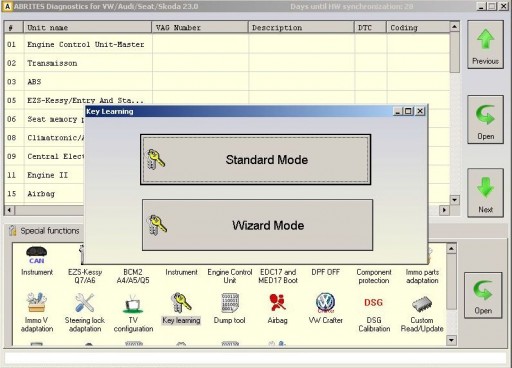
Task: Sort by Coding column header
Action: click(x=418, y=27)
